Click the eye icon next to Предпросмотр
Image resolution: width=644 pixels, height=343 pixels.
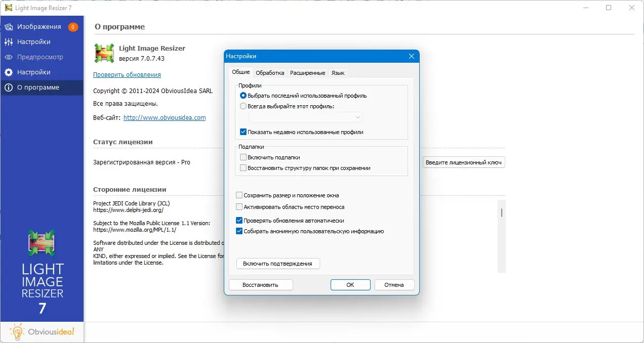9,57
